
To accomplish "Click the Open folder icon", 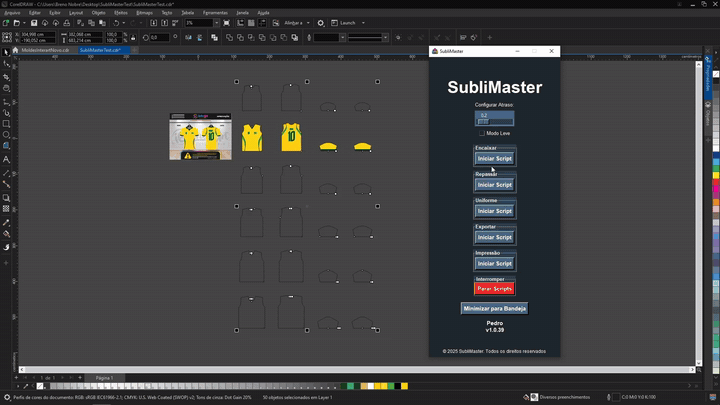I will pyautogui.click(x=17, y=23).
